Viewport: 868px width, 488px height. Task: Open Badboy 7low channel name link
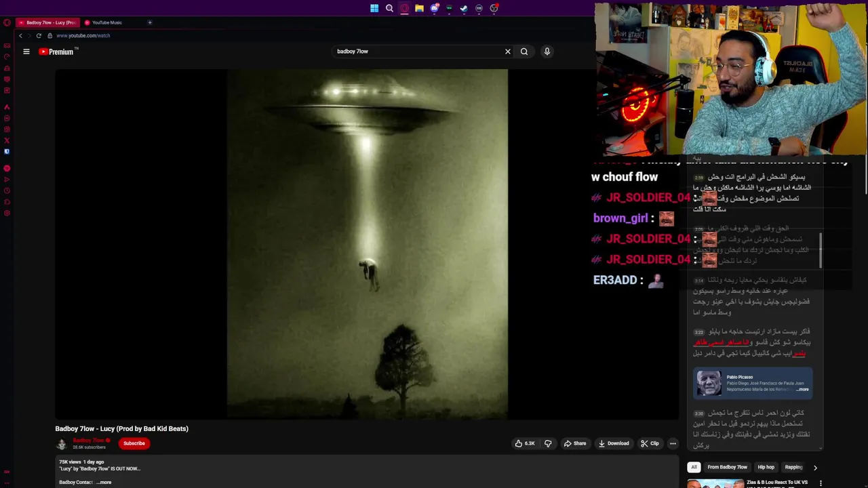pos(89,441)
